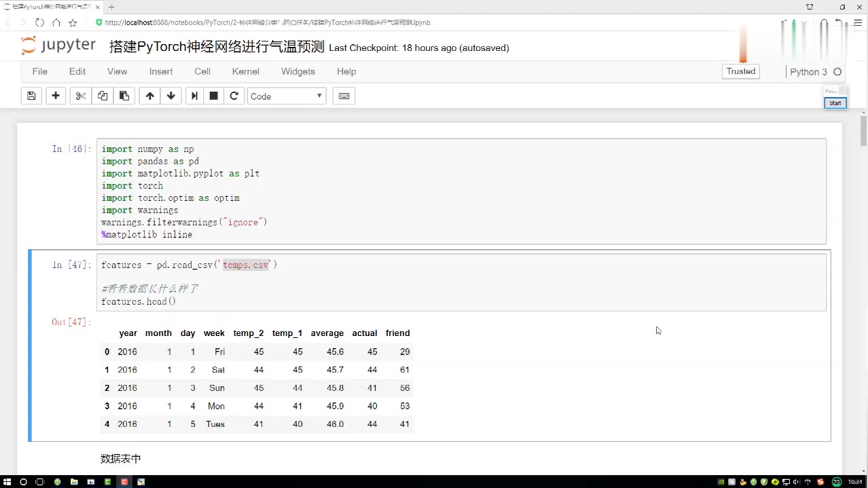
Task: Restart the kernel using the circular arrow
Action: pyautogui.click(x=234, y=96)
